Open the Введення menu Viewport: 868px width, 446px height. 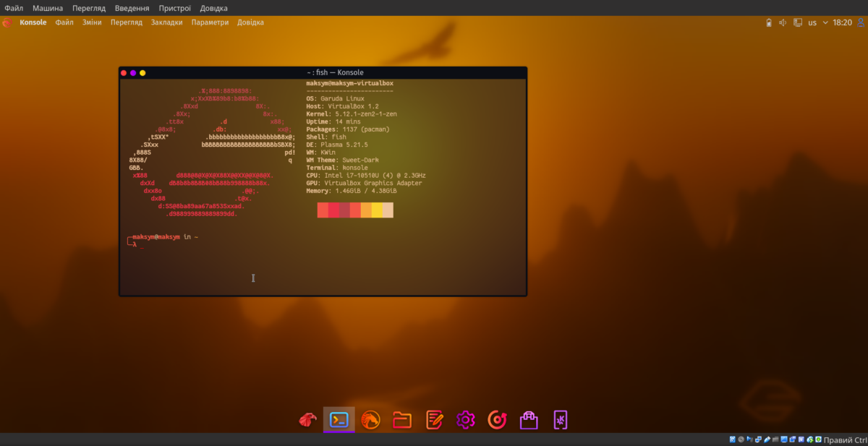click(x=132, y=8)
